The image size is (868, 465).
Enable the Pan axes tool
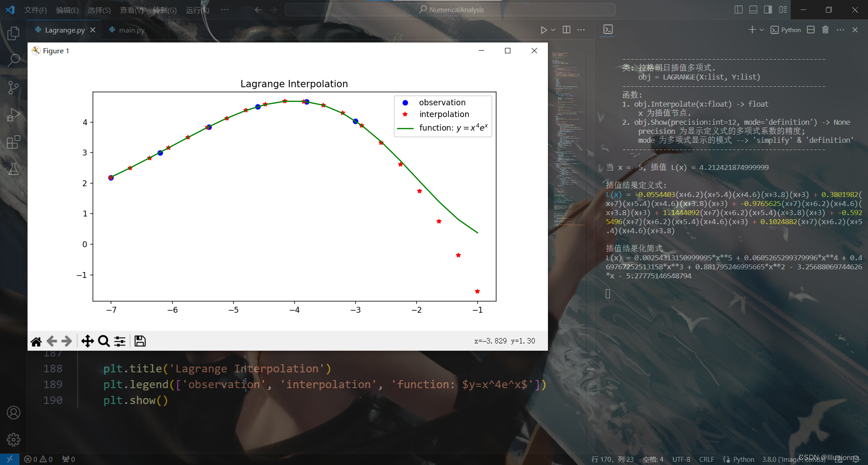click(x=87, y=341)
